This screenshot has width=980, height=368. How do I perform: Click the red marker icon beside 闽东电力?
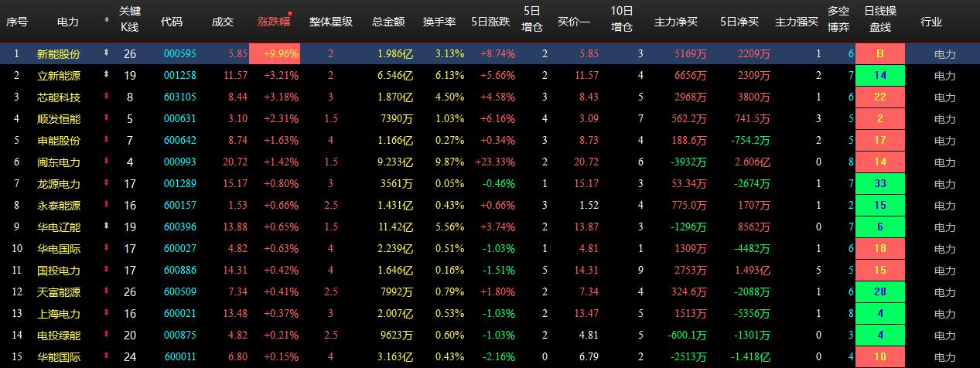pos(106,162)
